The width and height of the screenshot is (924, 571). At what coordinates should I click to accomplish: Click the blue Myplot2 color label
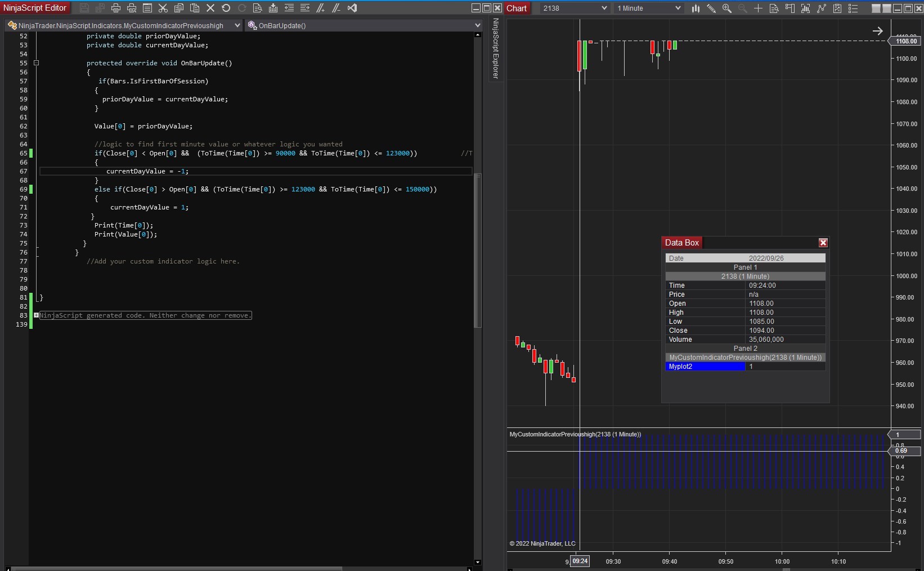(x=705, y=367)
